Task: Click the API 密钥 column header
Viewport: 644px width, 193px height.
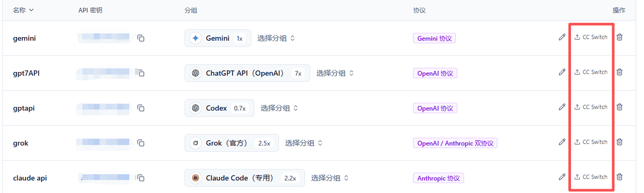Action: pyautogui.click(x=90, y=10)
